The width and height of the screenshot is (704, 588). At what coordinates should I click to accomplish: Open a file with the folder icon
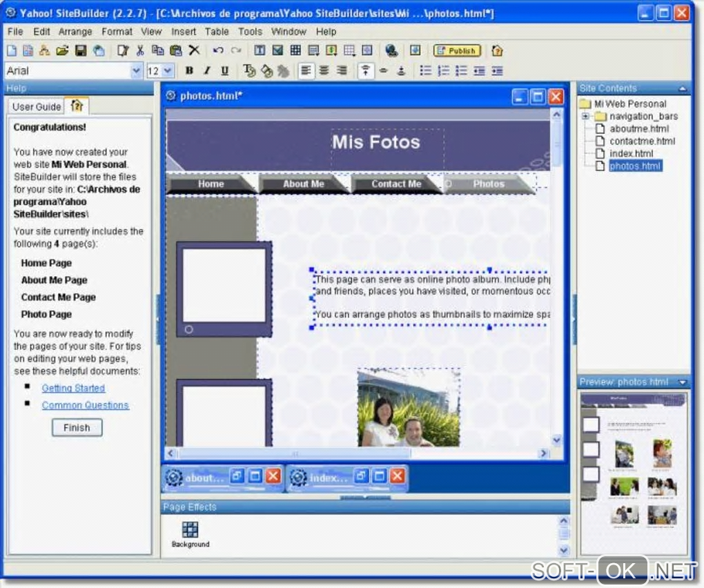pyautogui.click(x=62, y=50)
